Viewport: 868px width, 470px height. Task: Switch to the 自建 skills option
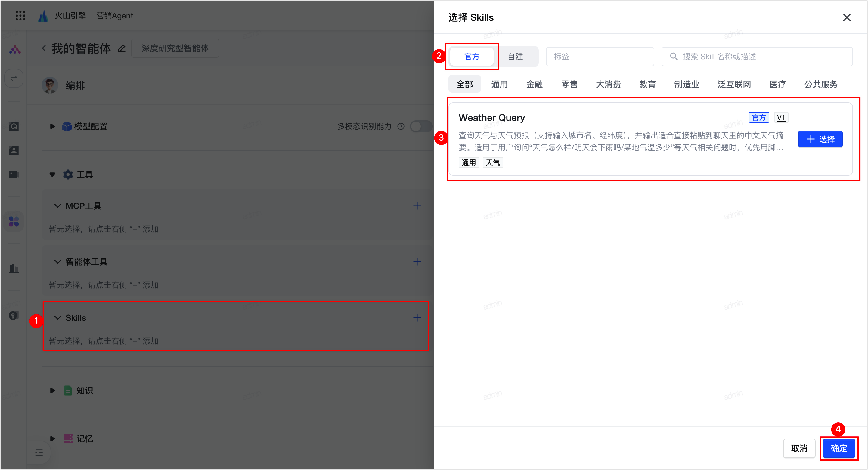(x=515, y=57)
